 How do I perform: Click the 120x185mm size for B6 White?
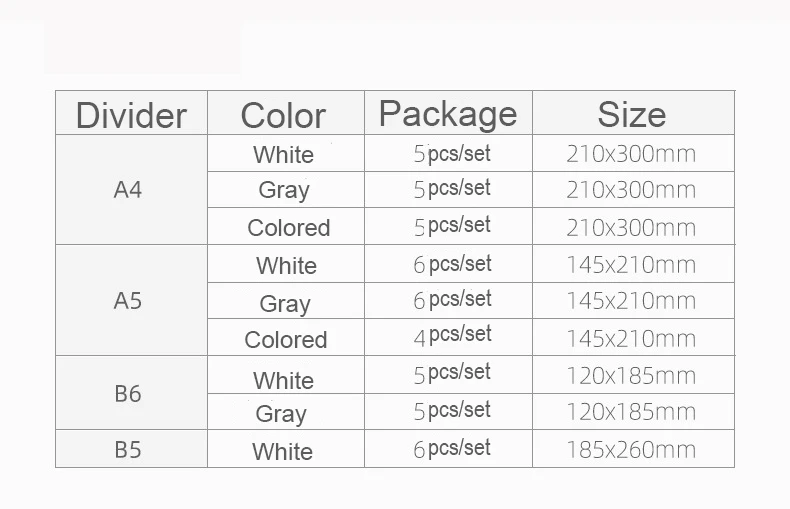point(631,376)
